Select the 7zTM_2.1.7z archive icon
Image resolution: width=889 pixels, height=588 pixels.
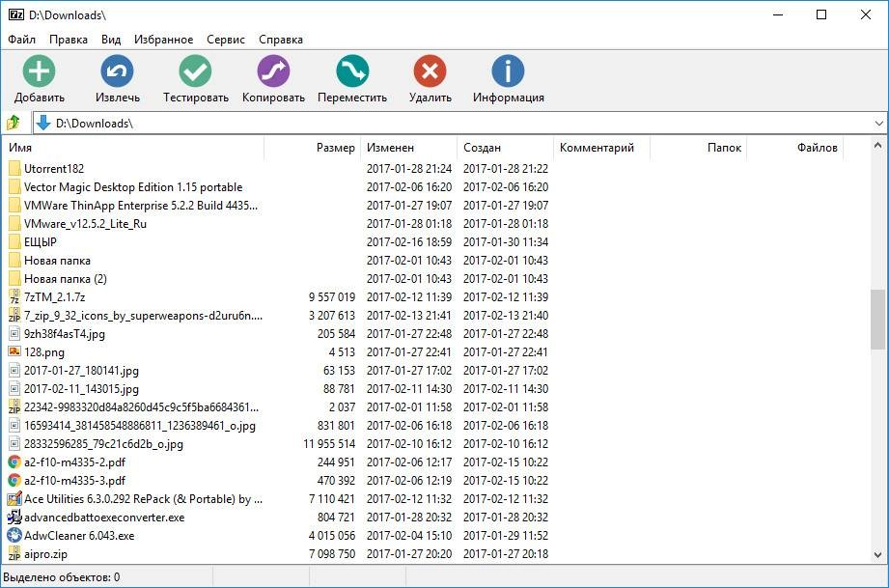(x=14, y=297)
